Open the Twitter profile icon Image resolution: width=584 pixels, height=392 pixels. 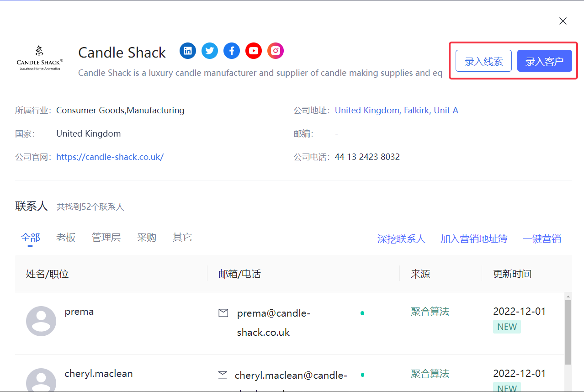pos(210,51)
